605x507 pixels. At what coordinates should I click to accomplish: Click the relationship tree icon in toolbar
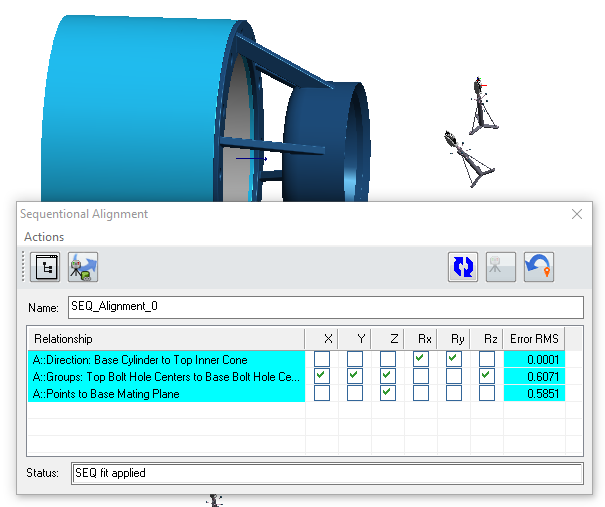click(45, 267)
